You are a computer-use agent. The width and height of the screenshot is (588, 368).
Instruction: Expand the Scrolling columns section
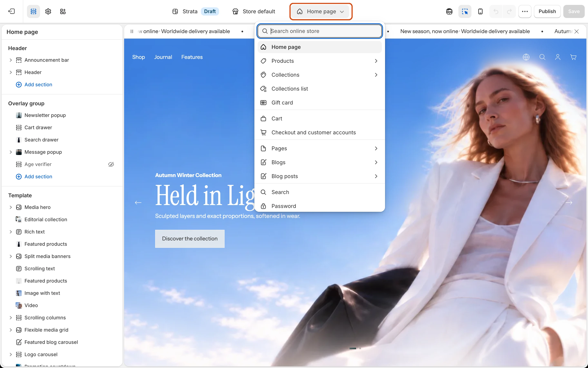pos(11,318)
